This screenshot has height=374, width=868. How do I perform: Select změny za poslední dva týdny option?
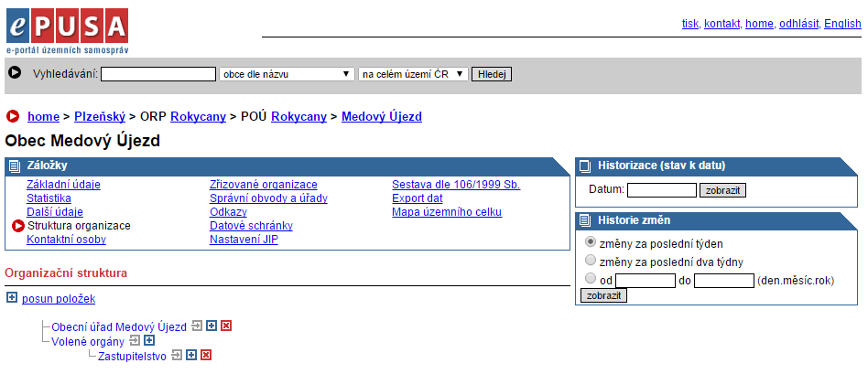(591, 261)
